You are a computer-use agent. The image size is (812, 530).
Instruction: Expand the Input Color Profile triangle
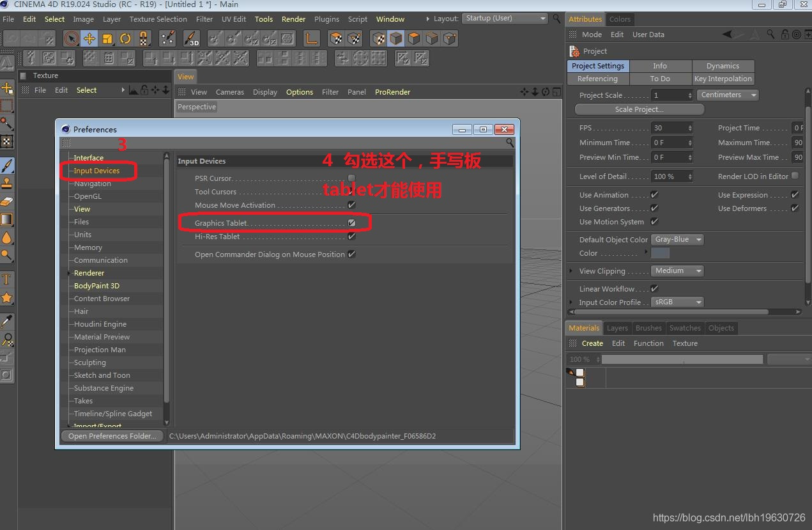coord(571,302)
